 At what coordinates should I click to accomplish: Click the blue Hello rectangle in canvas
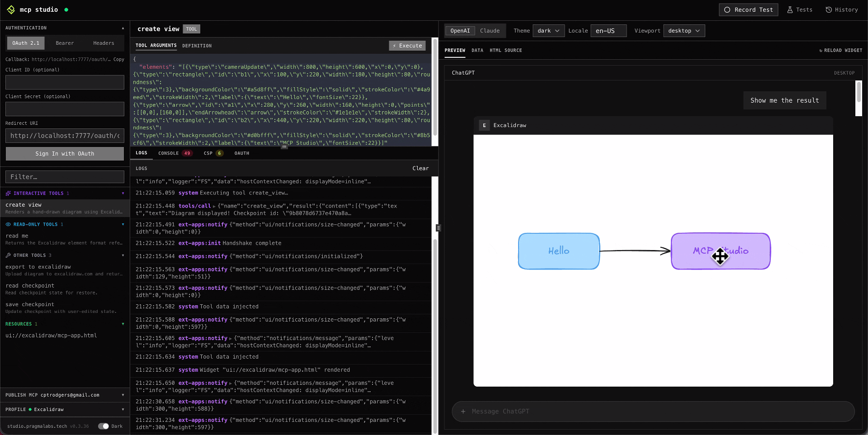pyautogui.click(x=559, y=251)
